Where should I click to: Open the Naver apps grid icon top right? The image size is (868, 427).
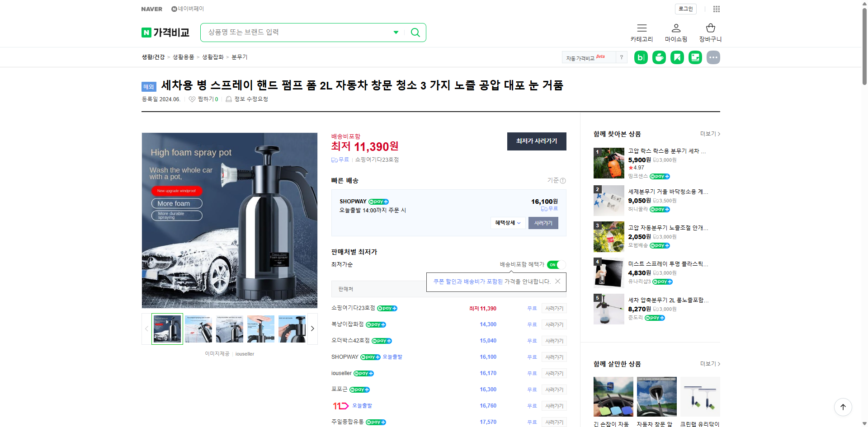coord(716,9)
